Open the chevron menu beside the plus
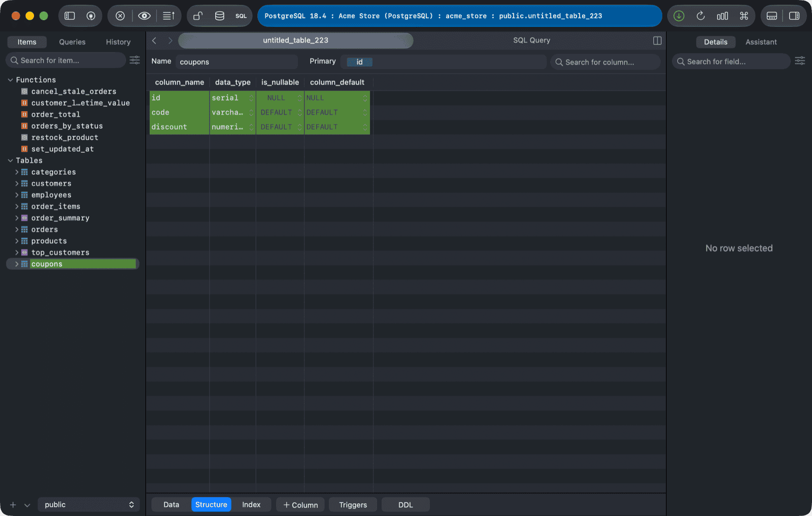Image resolution: width=812 pixels, height=516 pixels. (27, 505)
